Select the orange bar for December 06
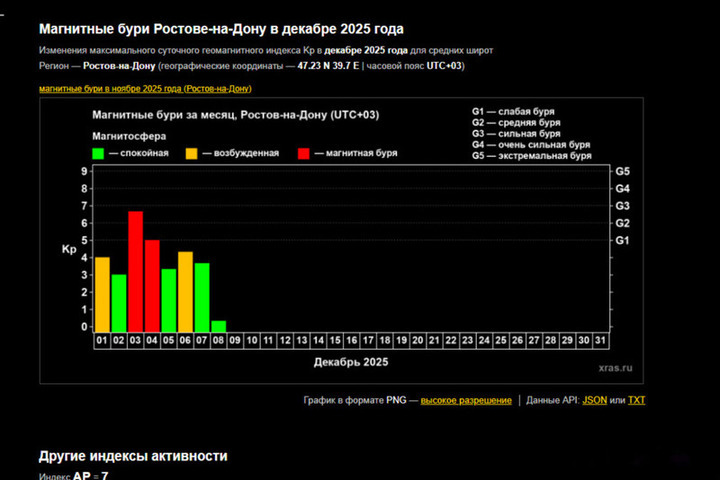 [x=185, y=290]
